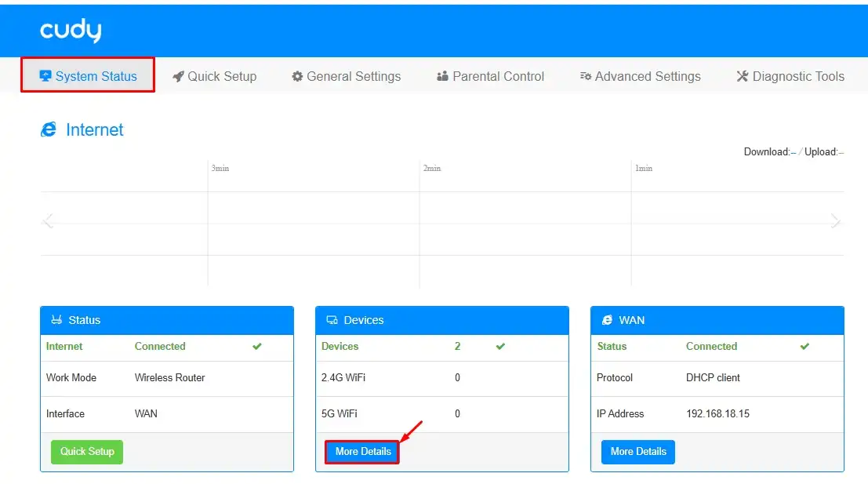Open More Details in WAN panel

coord(638,452)
